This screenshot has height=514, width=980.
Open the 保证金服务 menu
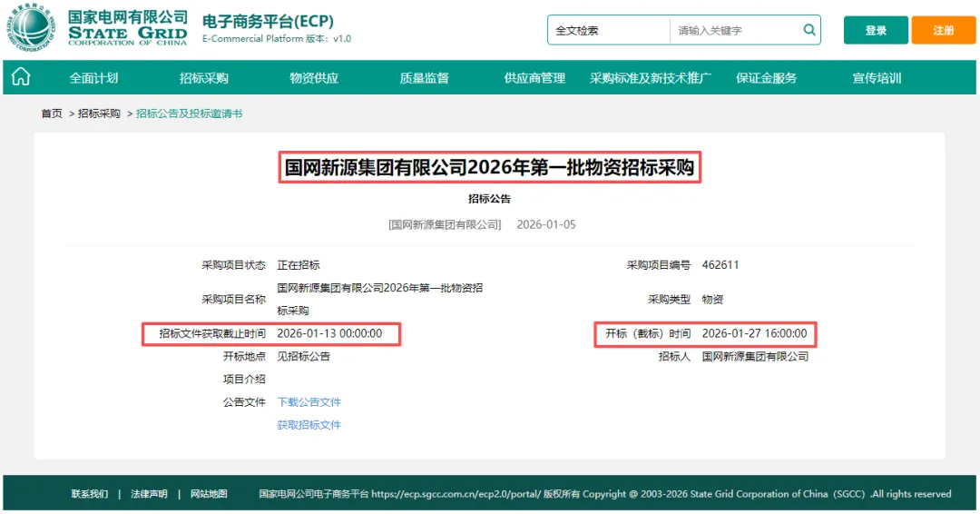[766, 78]
